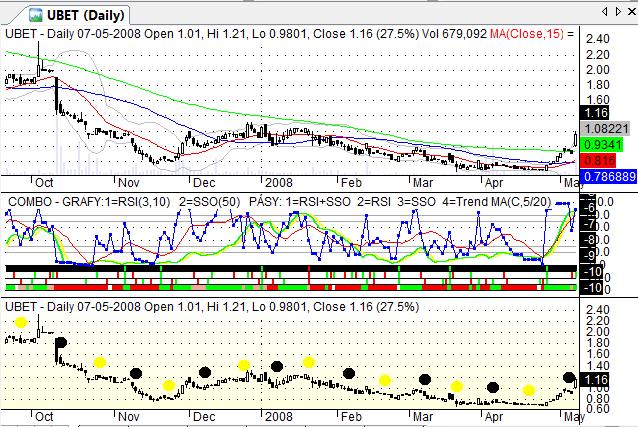
Task: Click the first yellow moon marker near October
Action: click(21, 322)
